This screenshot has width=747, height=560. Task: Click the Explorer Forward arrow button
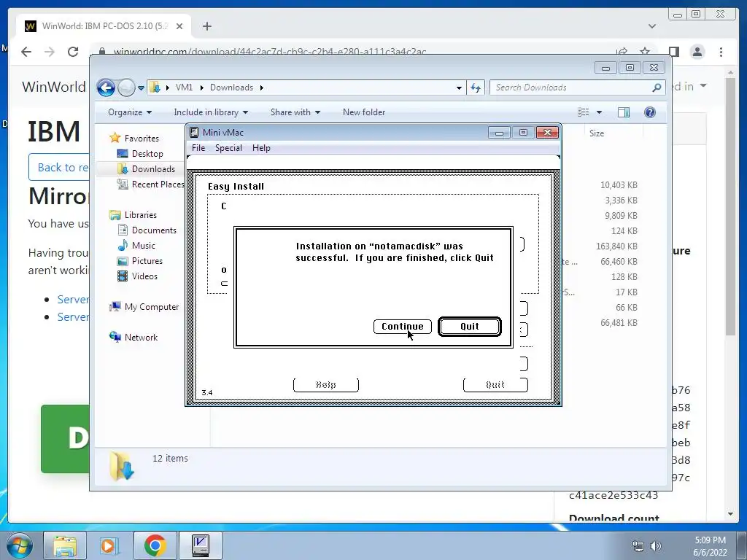pyautogui.click(x=126, y=87)
